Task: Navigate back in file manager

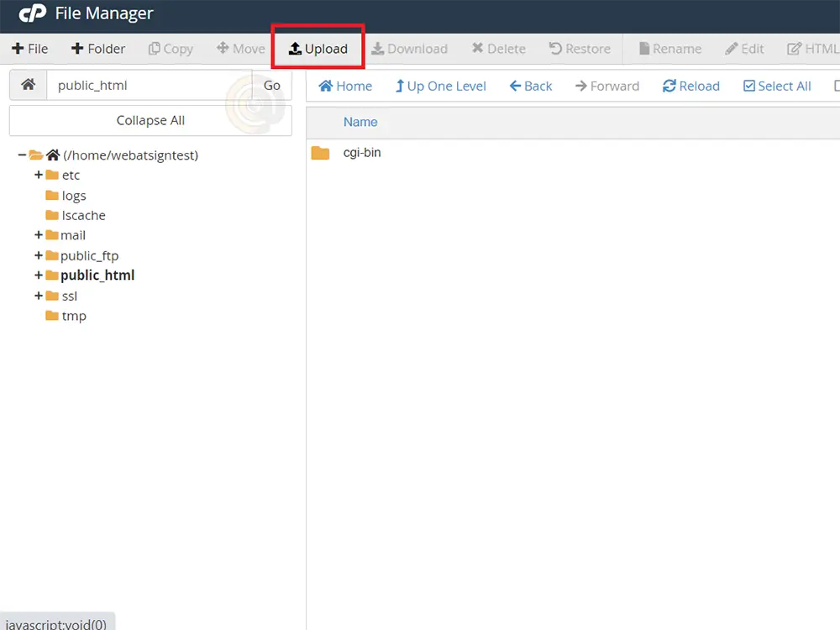Action: click(531, 86)
